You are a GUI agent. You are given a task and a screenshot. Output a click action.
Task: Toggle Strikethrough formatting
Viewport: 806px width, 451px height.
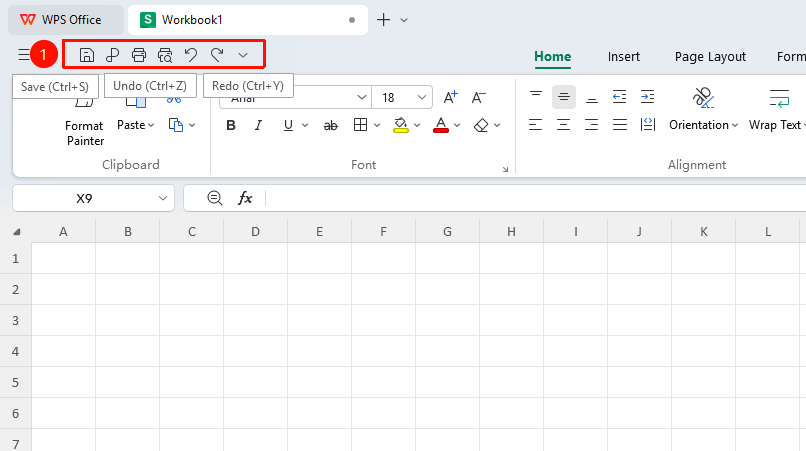click(x=331, y=125)
